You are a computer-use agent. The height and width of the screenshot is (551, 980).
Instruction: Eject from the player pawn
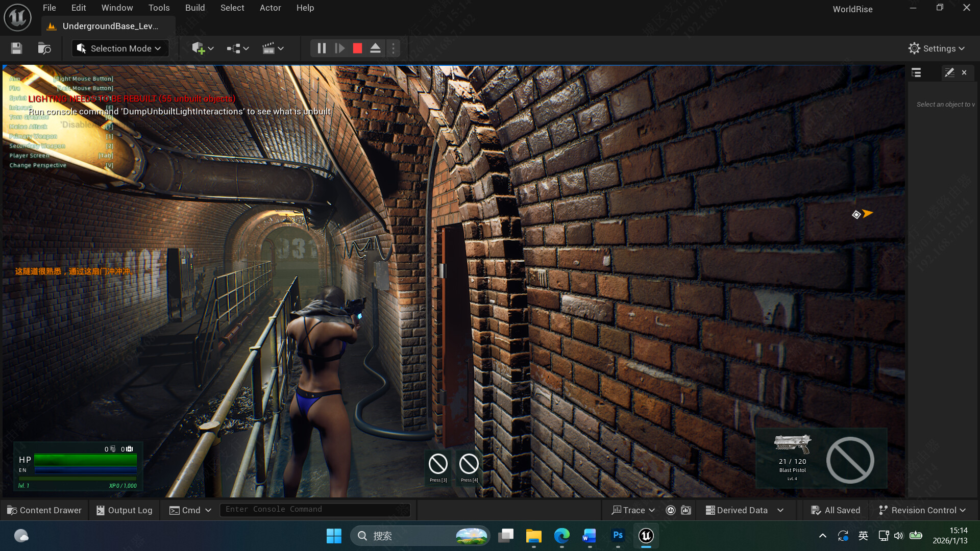[375, 48]
